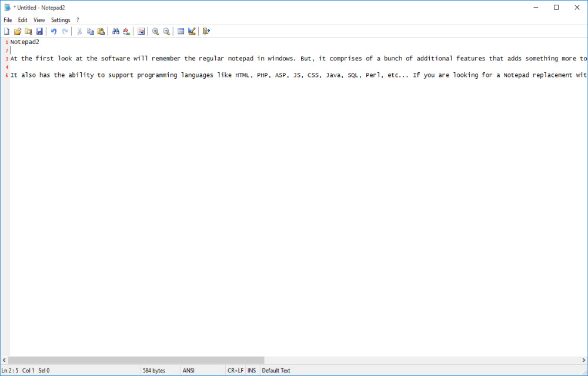The width and height of the screenshot is (588, 376).
Task: Click the 'Default Text' scheme status entry
Action: [x=276, y=370]
